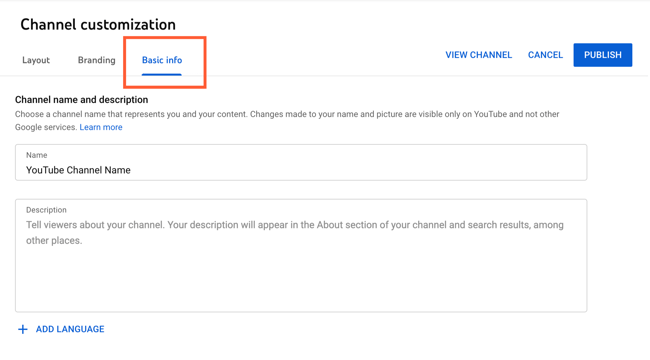
Task: Click the ADD LANGUAGE text button
Action: pyautogui.click(x=70, y=329)
